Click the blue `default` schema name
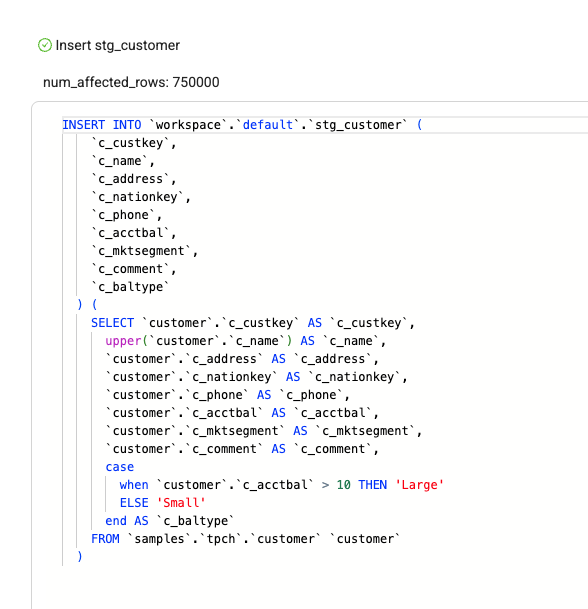This screenshot has width=588, height=609. 268,125
